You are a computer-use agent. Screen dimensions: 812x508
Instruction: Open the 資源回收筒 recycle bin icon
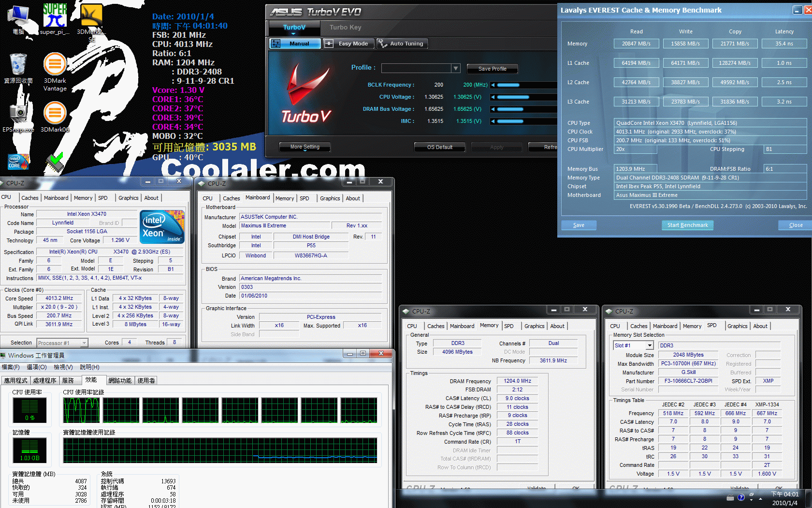pos(18,68)
